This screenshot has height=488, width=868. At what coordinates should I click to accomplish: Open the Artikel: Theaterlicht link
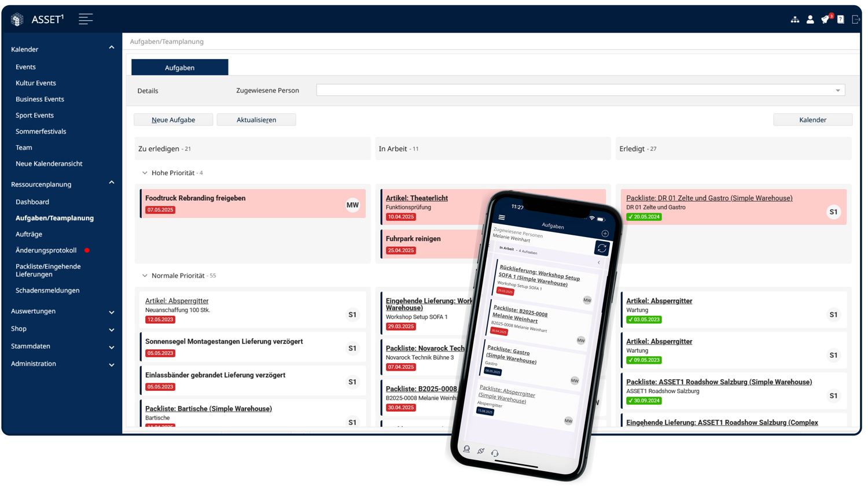pos(417,198)
